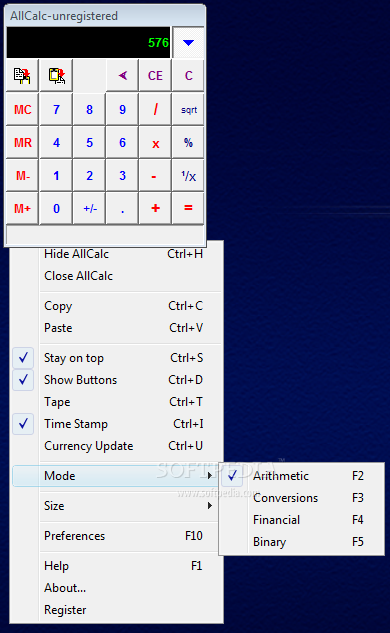Click the paste-from-clipboard icon button
The image size is (390, 633).
point(57,75)
